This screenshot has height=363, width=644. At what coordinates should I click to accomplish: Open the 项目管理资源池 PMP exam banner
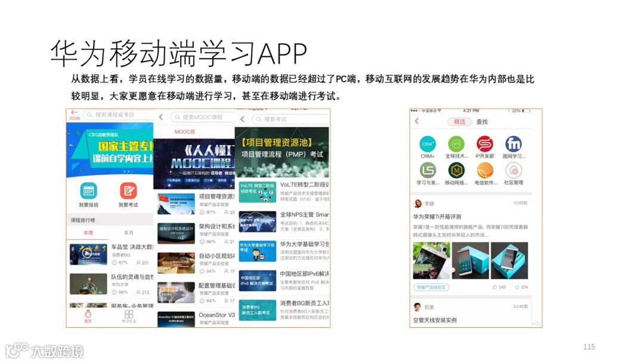pyautogui.click(x=281, y=152)
